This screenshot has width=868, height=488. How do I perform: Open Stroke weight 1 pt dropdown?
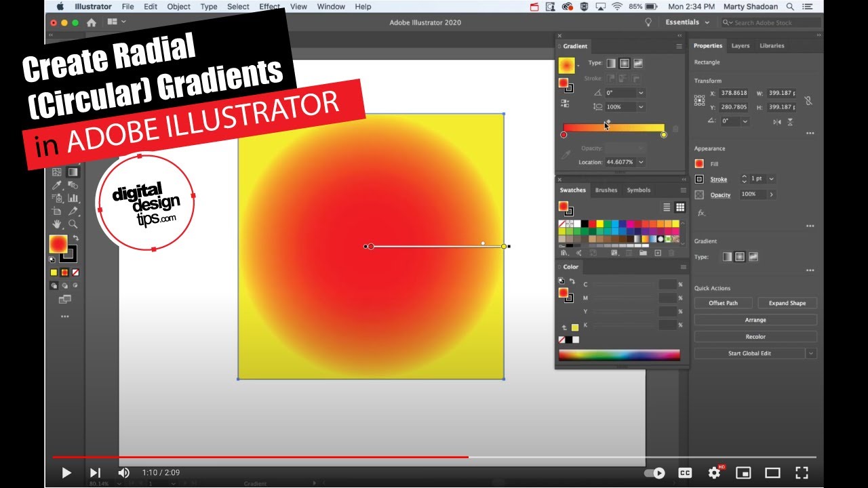coord(771,179)
